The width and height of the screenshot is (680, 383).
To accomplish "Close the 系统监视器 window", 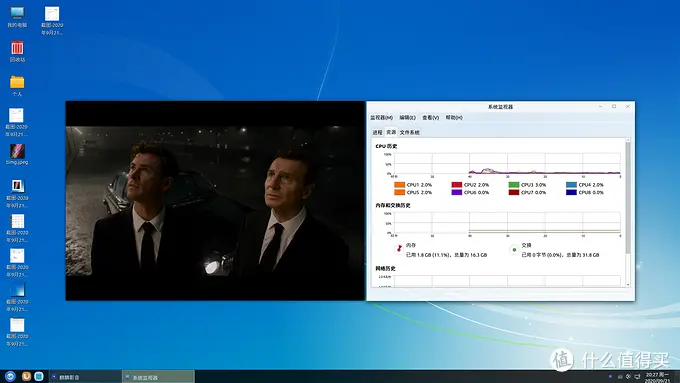I will coord(628,106).
